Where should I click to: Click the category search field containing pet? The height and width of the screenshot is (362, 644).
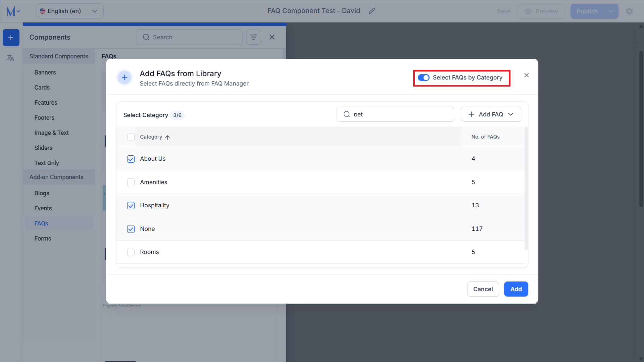coord(395,114)
